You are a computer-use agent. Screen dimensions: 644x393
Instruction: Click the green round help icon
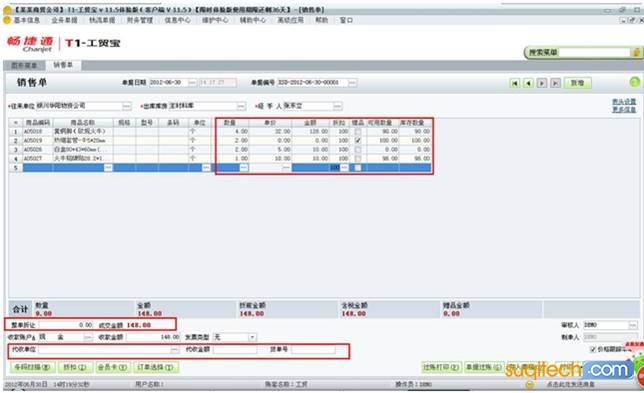(x=635, y=82)
